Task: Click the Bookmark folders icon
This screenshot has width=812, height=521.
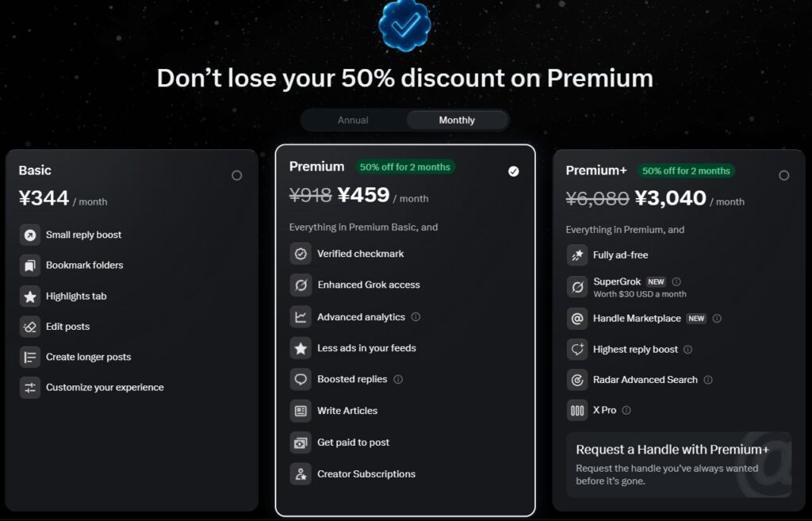Action: 30,266
